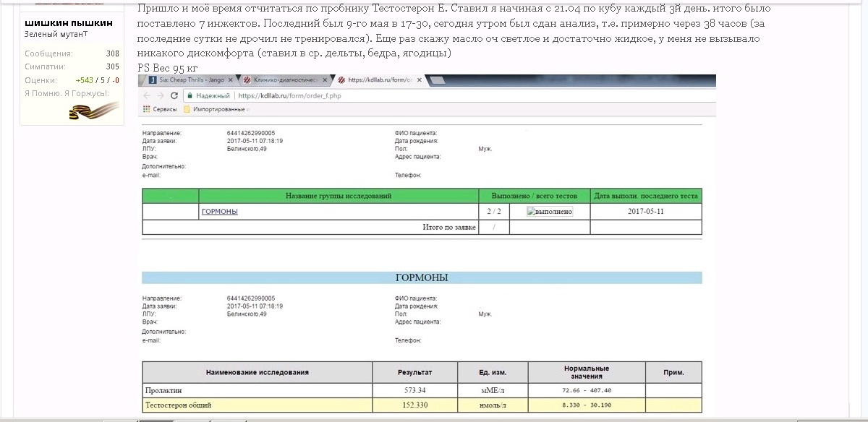Open the Сервисы apps grid icon
The height and width of the screenshot is (422, 868).
148,109
